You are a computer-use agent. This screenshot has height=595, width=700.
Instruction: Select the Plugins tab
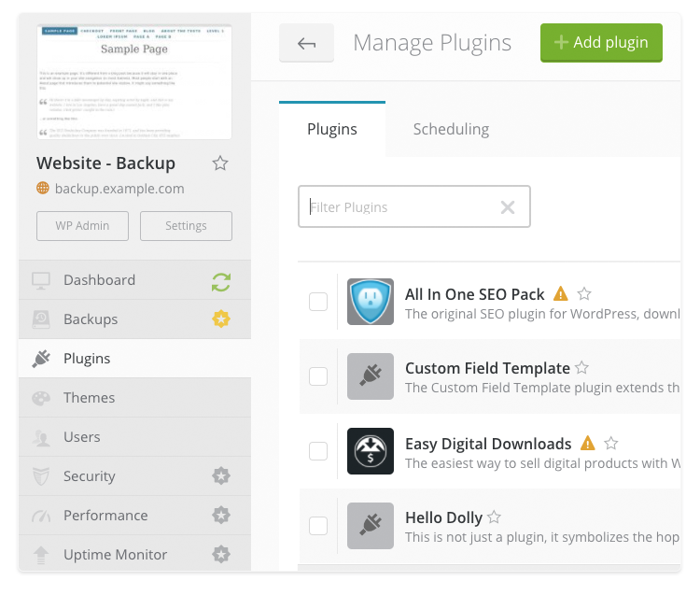click(x=332, y=129)
